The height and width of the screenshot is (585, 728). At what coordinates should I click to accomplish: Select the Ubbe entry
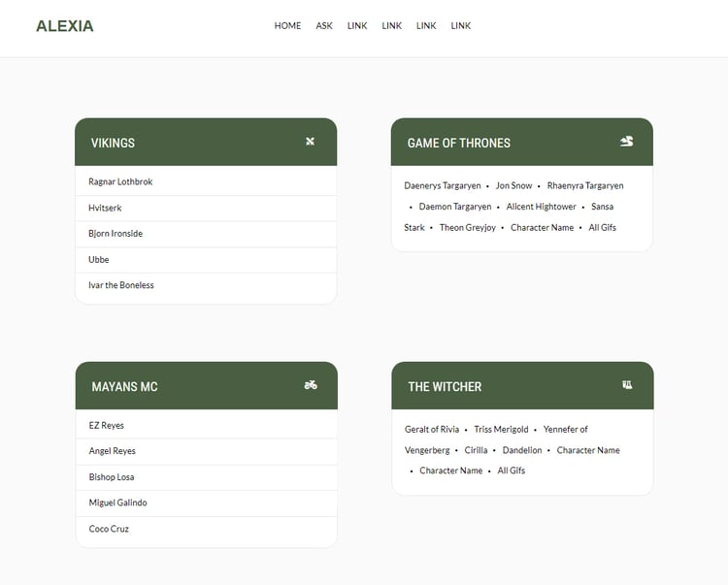(206, 260)
